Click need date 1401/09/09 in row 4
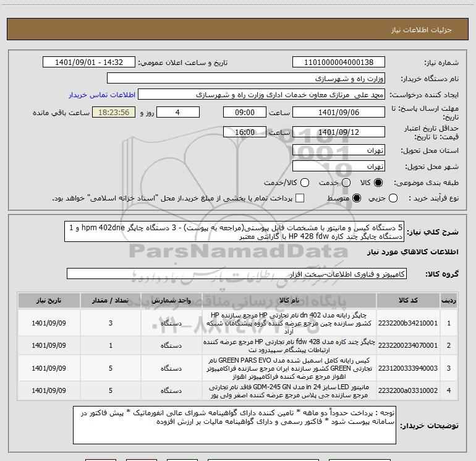Viewport: 476px width, 461px height. (x=49, y=390)
